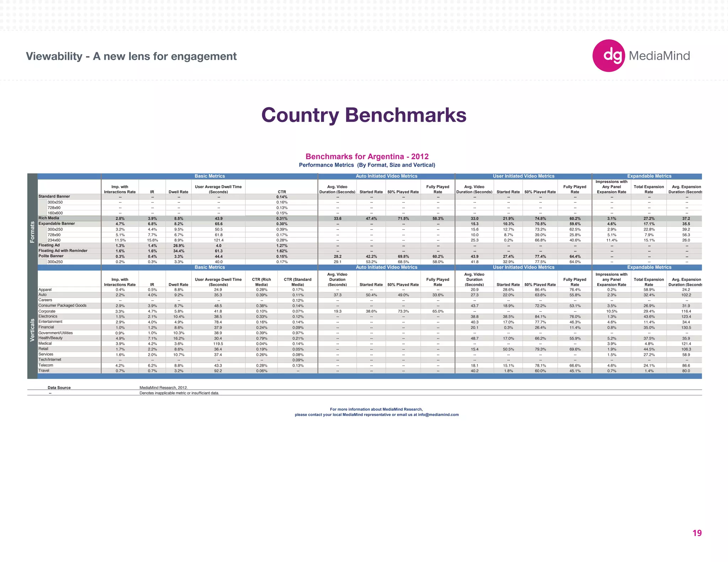The width and height of the screenshot is (728, 562).
Task: Click the vertical Formats sidebar label
Action: (32, 232)
